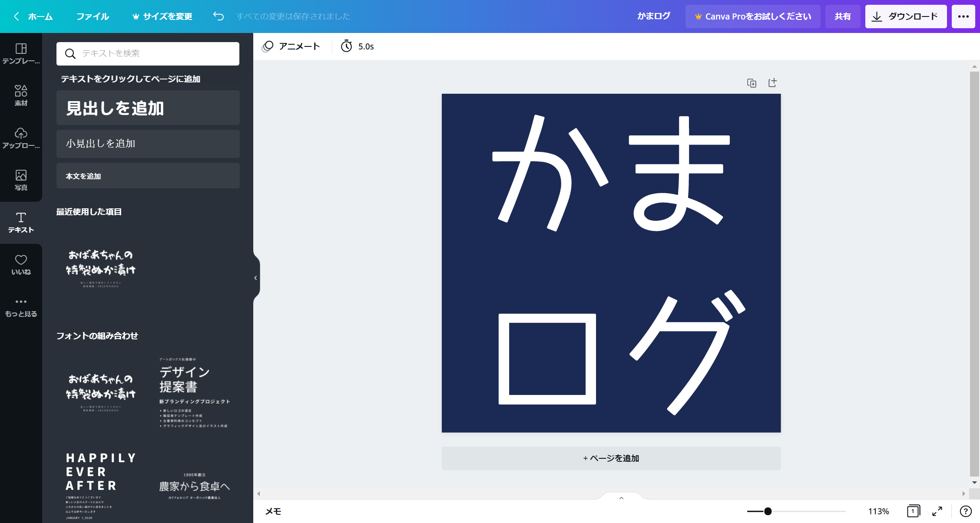Open the help question mark
This screenshot has width=980, height=523.
pos(966,511)
